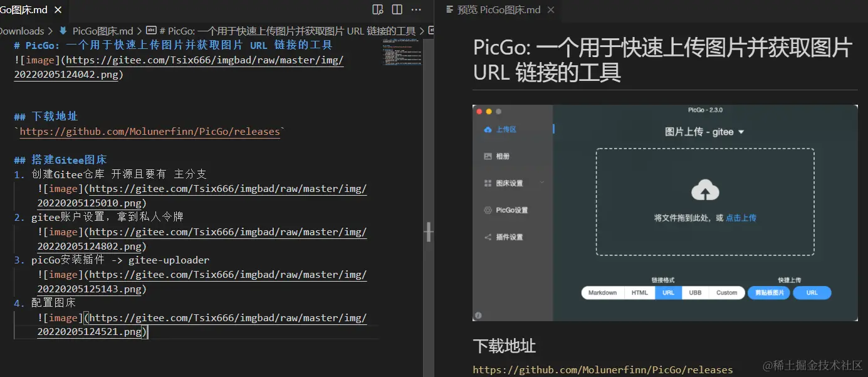Click list item 'picGo安装插件 -> gitee-uploader'
Image resolution: width=868 pixels, height=377 pixels.
120,260
